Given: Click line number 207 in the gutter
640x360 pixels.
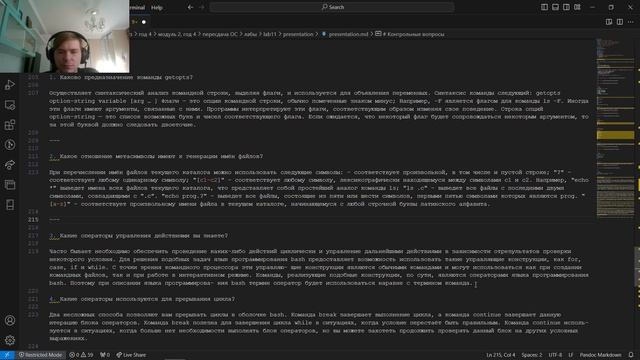Looking at the screenshot, I should 33,93.
